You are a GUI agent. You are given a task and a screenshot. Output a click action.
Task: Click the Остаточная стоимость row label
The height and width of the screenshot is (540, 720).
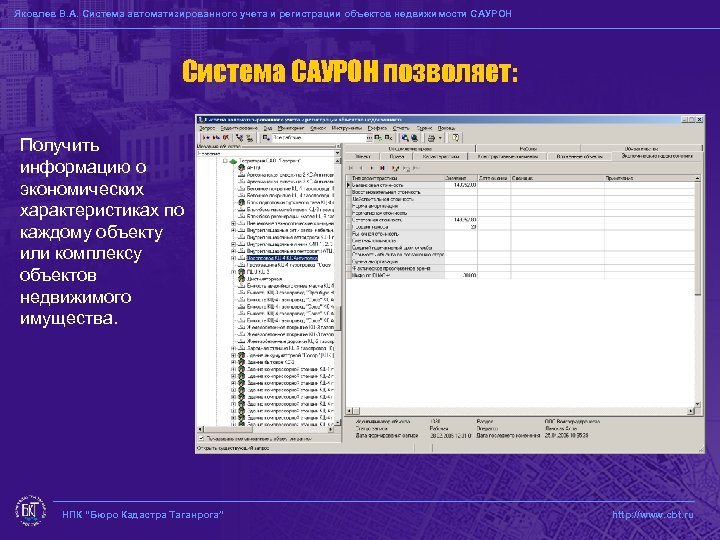click(x=377, y=220)
